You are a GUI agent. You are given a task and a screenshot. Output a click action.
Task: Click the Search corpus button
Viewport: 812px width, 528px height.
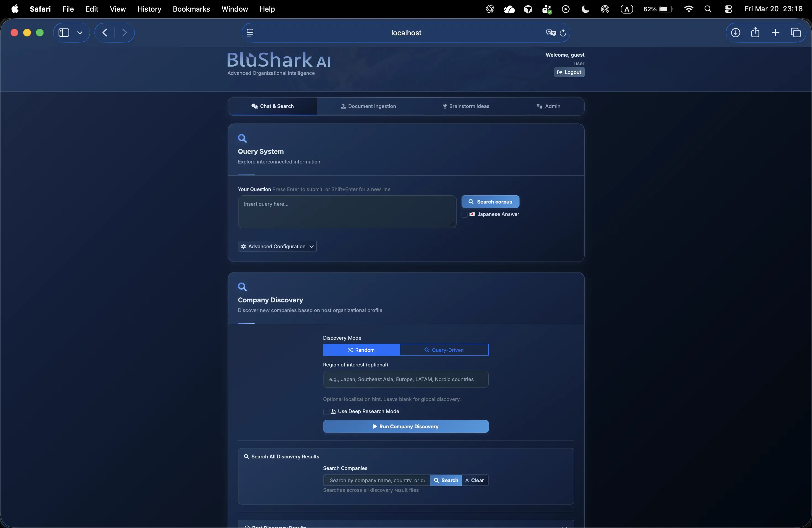pyautogui.click(x=490, y=202)
